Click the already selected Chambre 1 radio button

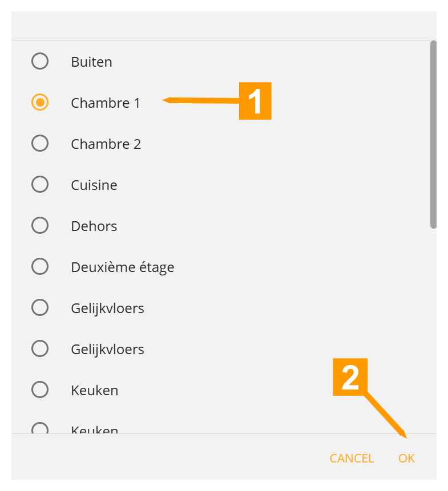[40, 103]
